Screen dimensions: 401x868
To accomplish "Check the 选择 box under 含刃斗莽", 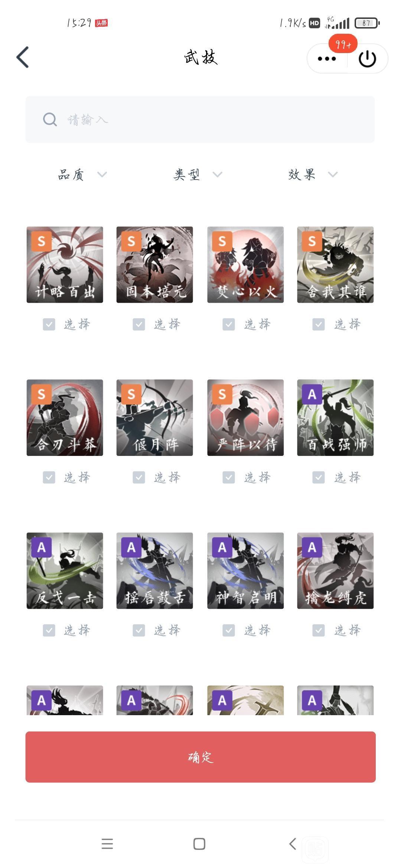I will [x=49, y=477].
